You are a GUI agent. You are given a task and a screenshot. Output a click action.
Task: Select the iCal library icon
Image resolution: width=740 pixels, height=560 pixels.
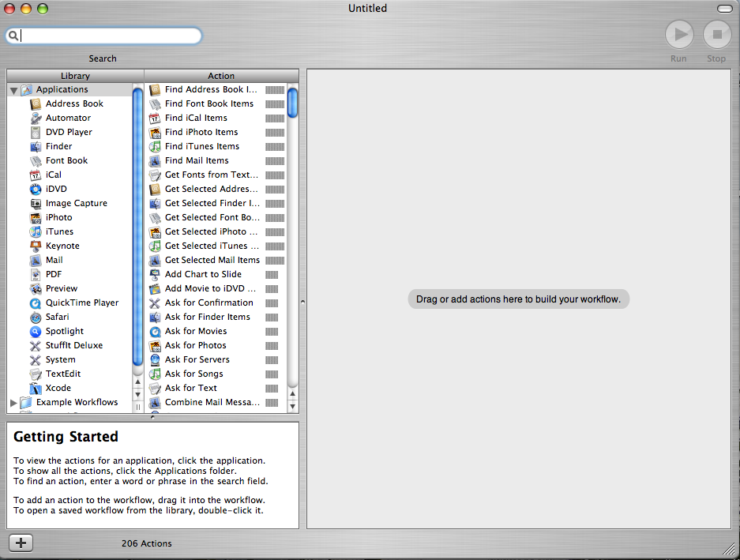(36, 175)
